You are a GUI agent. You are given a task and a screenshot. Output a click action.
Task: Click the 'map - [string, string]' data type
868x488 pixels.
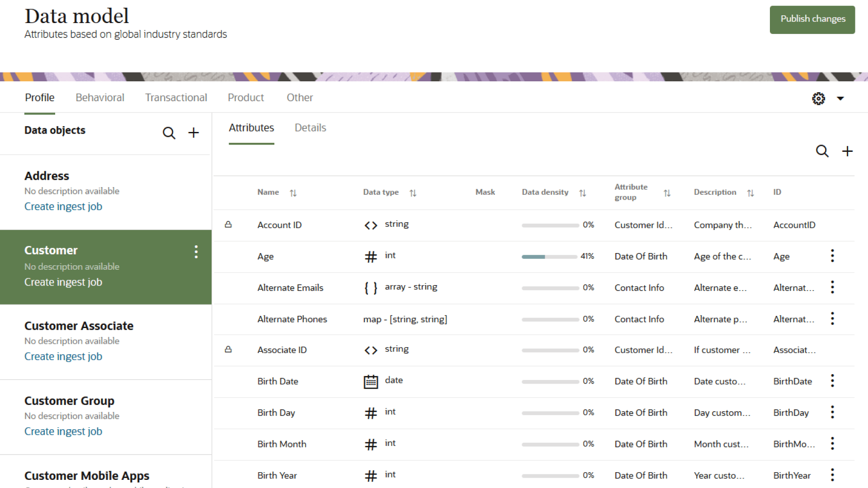point(405,319)
